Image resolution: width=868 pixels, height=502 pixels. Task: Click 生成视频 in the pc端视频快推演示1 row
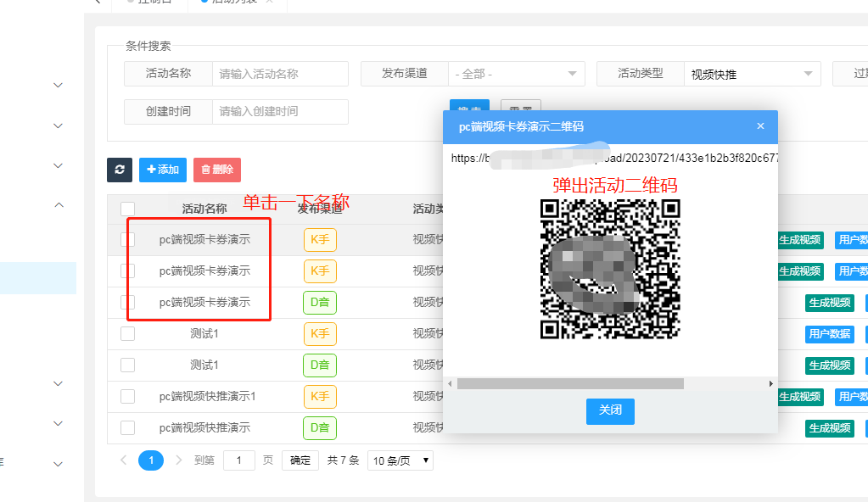coord(800,397)
